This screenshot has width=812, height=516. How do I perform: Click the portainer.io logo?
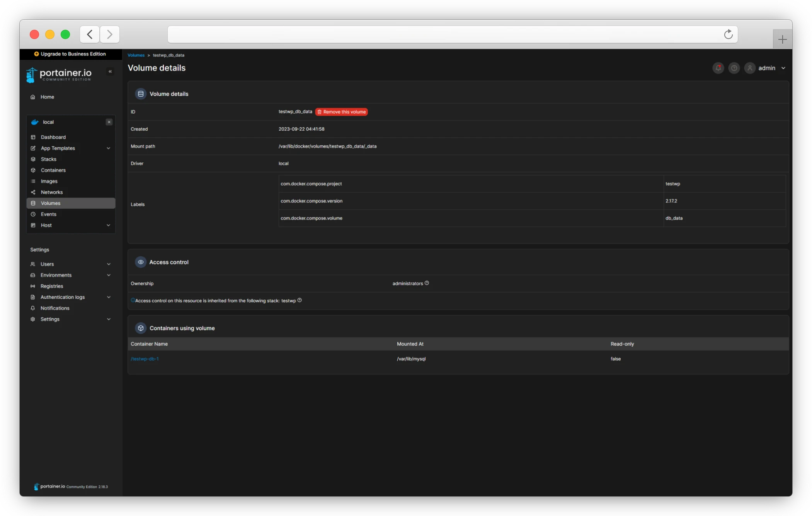59,75
